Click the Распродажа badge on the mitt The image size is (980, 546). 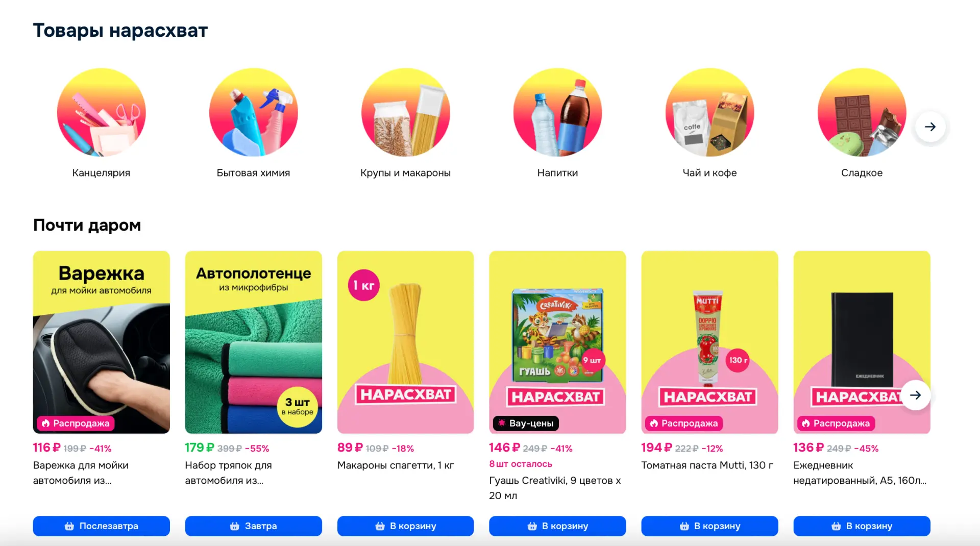tap(75, 423)
